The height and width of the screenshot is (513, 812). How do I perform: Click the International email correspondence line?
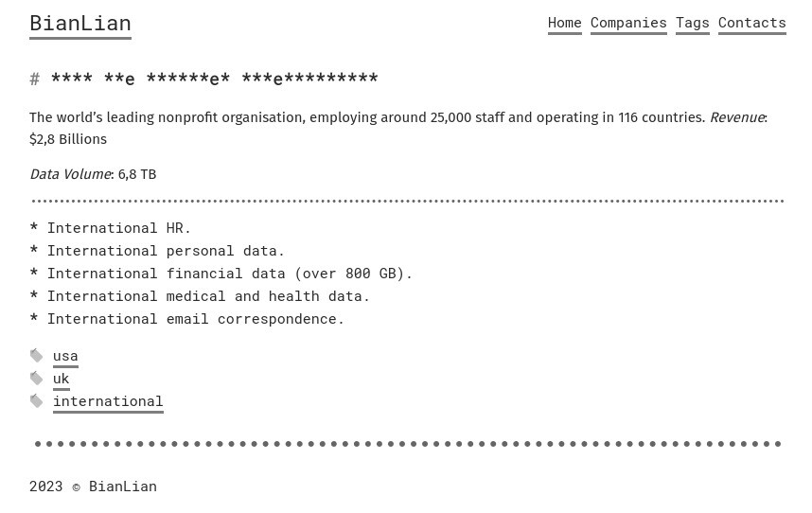click(187, 319)
